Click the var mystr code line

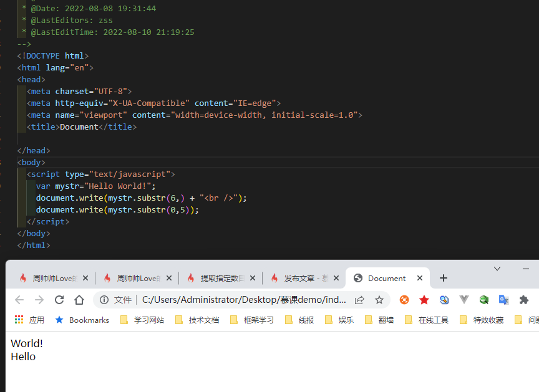[x=96, y=186]
